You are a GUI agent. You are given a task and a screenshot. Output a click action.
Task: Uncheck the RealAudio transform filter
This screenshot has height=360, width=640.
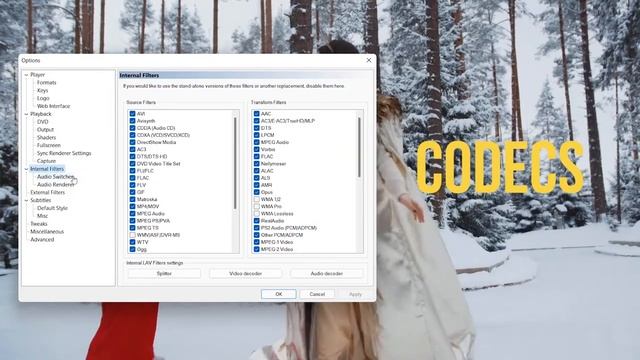pyautogui.click(x=256, y=221)
